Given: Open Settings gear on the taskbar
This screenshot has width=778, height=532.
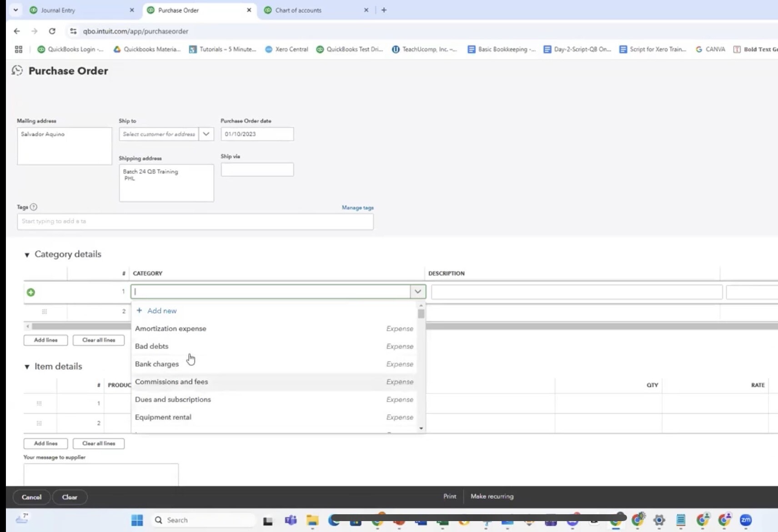Looking at the screenshot, I should (x=659, y=520).
